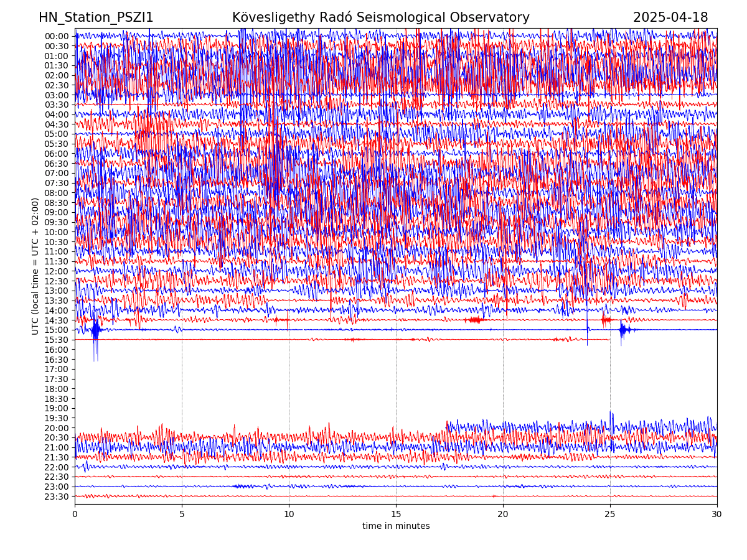This screenshot has height=560, width=747.
Task: Click the 25 tick on minutes axis
Action: point(610,515)
